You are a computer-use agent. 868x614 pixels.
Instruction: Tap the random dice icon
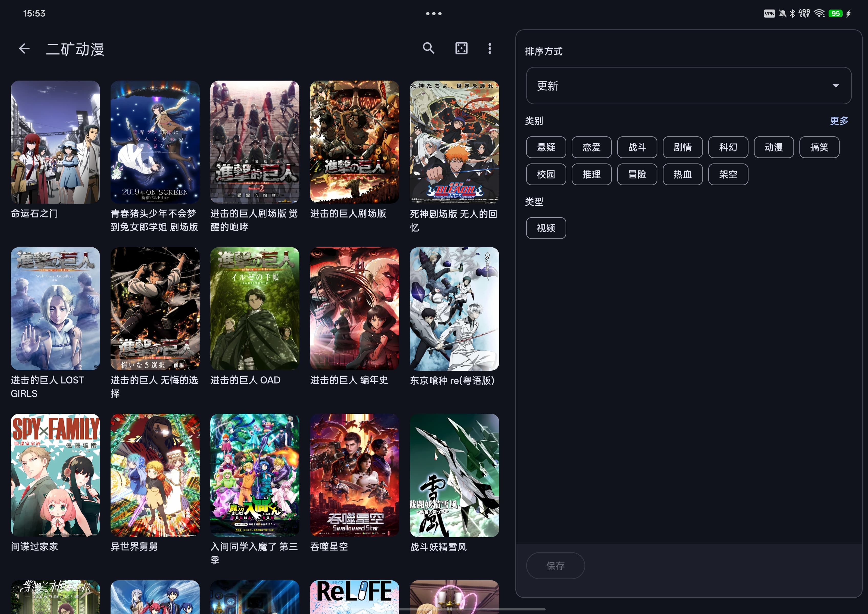click(x=461, y=48)
